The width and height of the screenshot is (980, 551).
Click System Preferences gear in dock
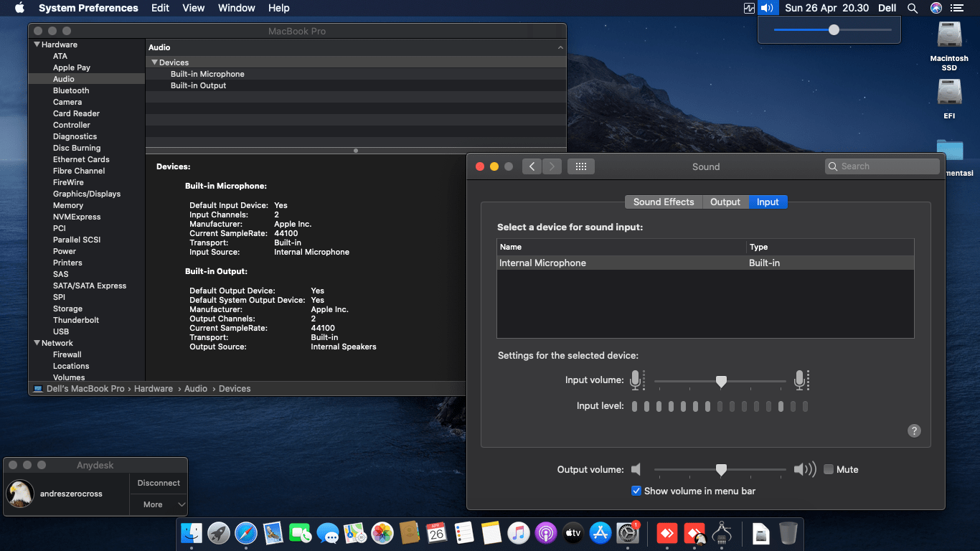628,533
